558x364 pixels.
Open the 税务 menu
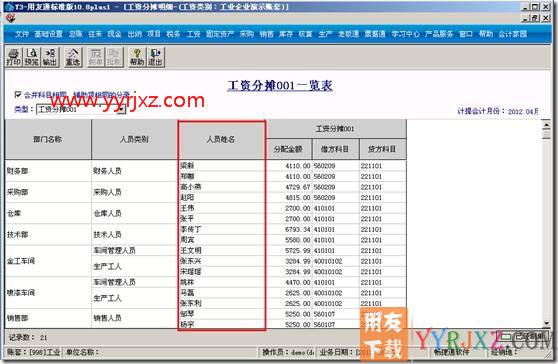(x=173, y=34)
